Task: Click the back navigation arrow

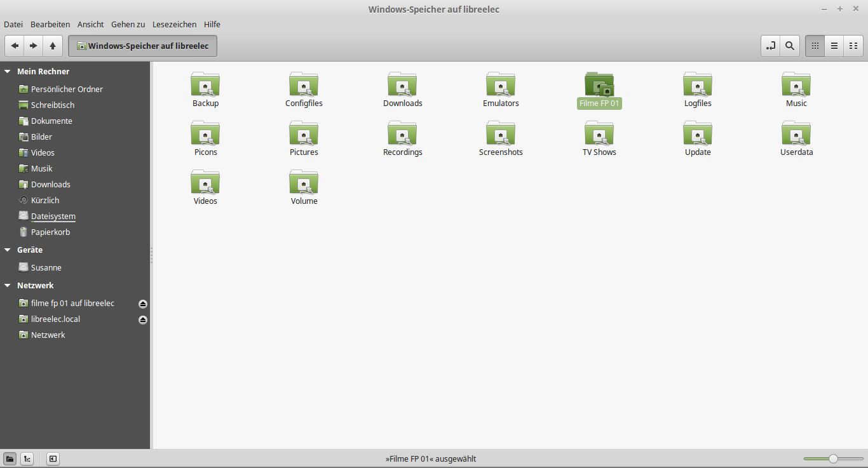Action: [15, 46]
